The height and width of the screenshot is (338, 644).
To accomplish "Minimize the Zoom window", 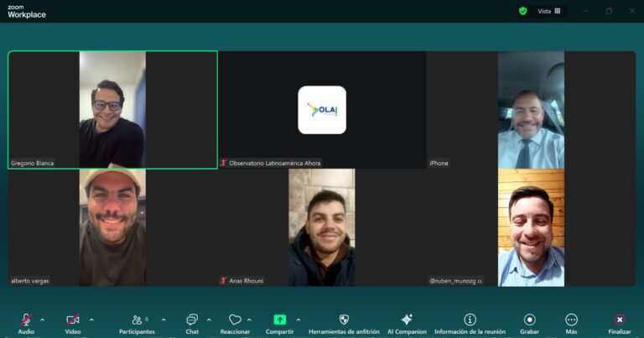I will pyautogui.click(x=586, y=11).
